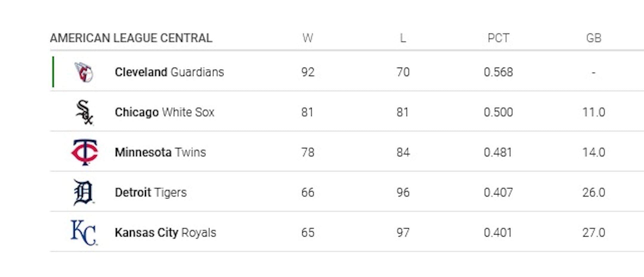The width and height of the screenshot is (644, 277).
Task: Click the GB column header
Action: coord(593,38)
